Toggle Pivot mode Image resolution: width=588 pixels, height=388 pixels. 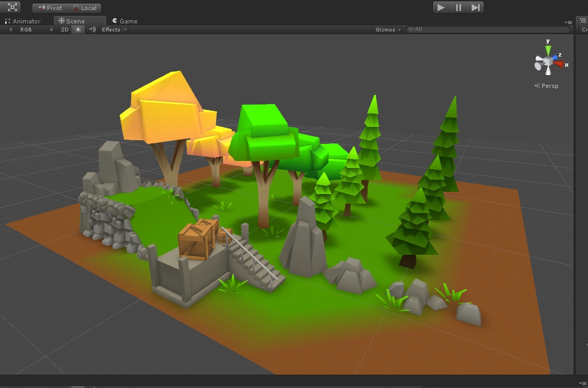tap(50, 8)
